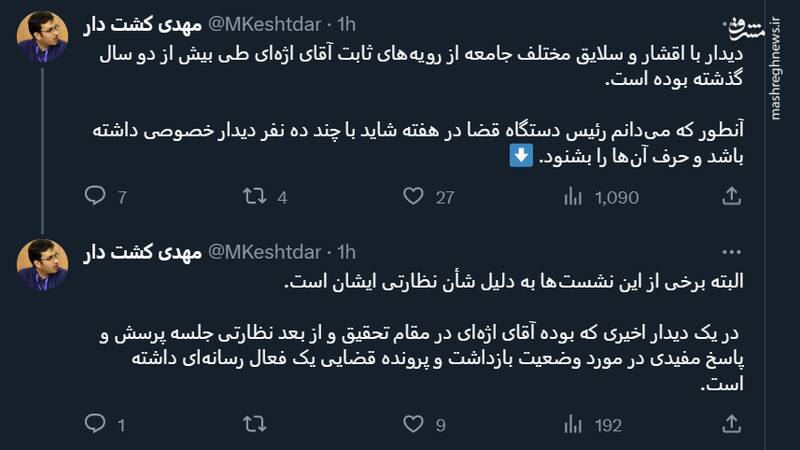Open the @MKeshtdar handle on the second tweet
This screenshot has height=450, width=800.
(268, 251)
